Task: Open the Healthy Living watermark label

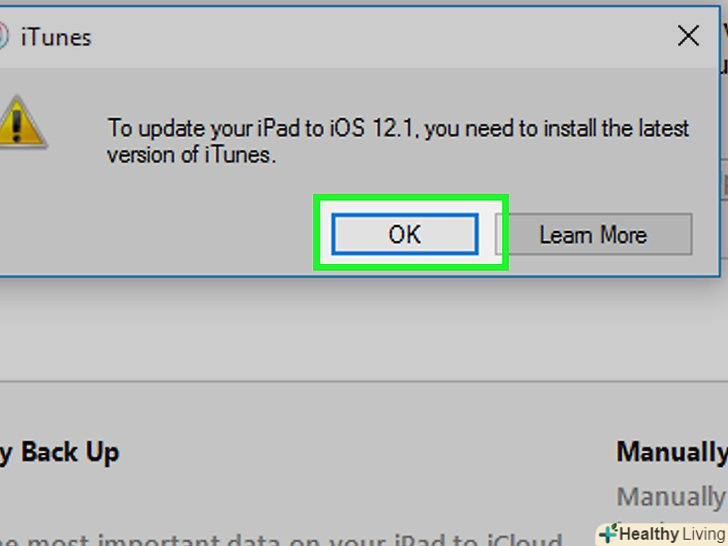Action: [x=672, y=534]
